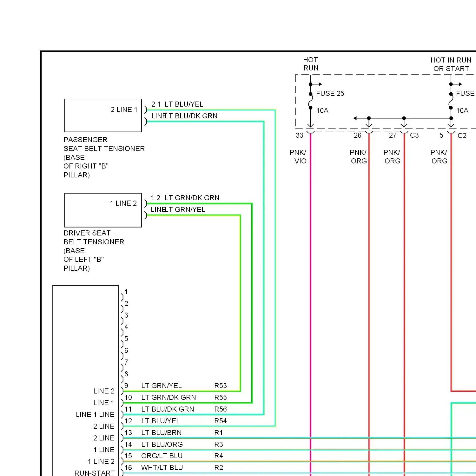Click the "LT BLU/BRN" wire label

162,433
